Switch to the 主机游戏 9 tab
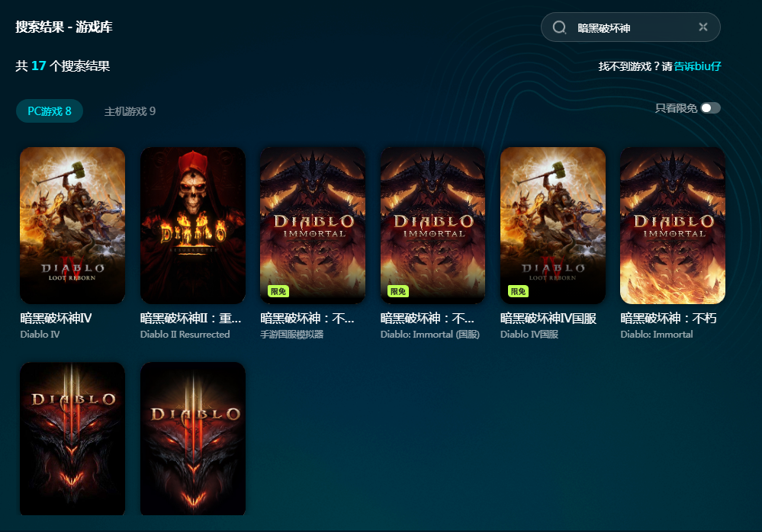This screenshot has width=762, height=532. click(130, 111)
